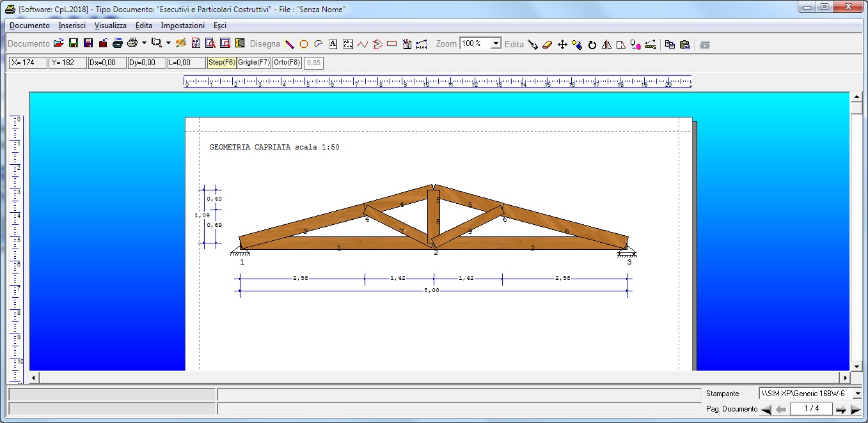Viewport: 868px width, 423px height.
Task: Click the L=0,00 length field
Action: click(x=186, y=63)
